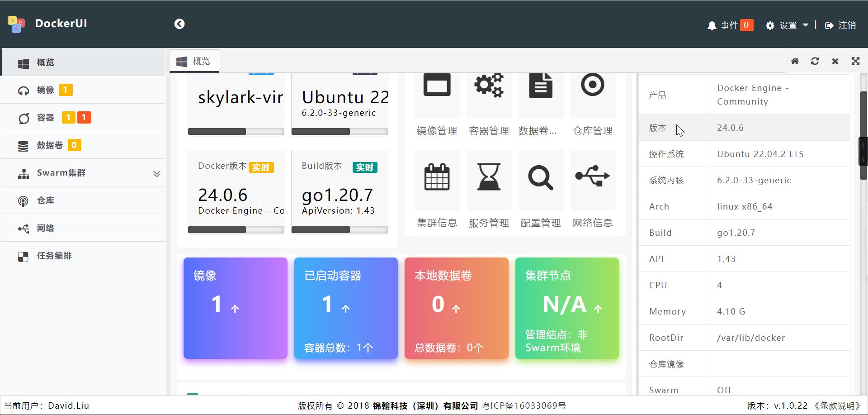
Task: Refresh the current tab with reload icon
Action: 815,61
